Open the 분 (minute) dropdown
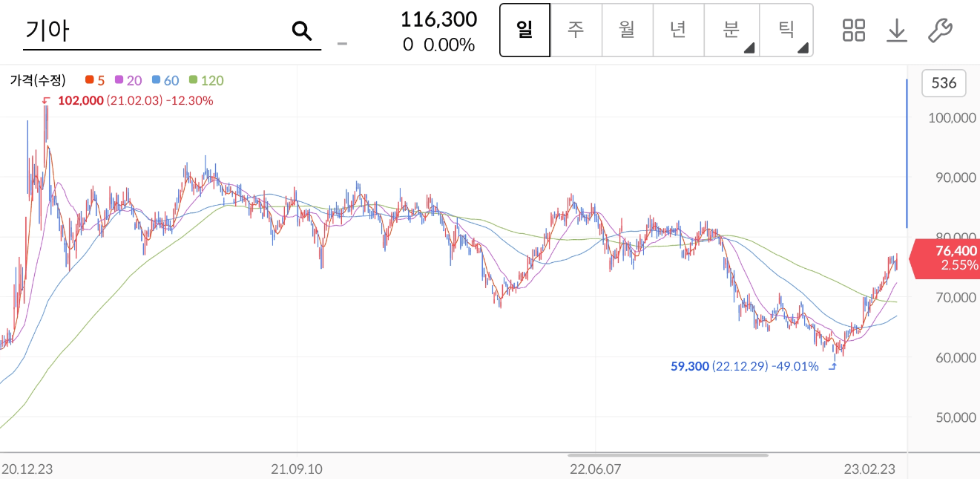 (731, 30)
